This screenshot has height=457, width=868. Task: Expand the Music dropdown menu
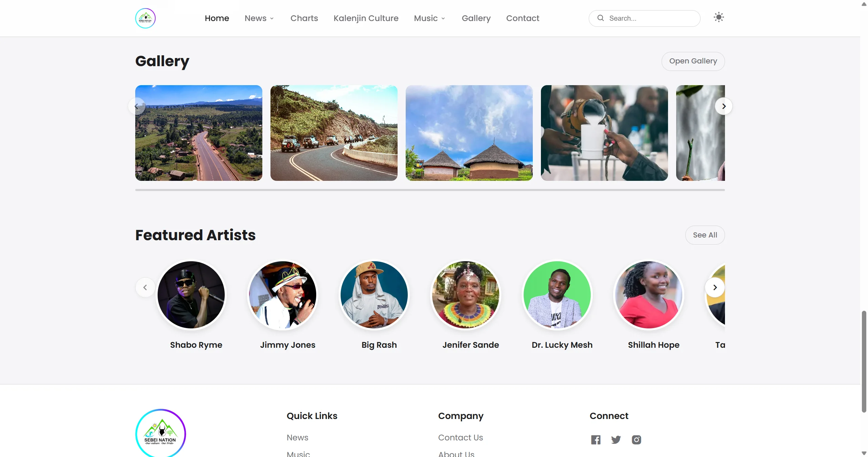point(429,18)
